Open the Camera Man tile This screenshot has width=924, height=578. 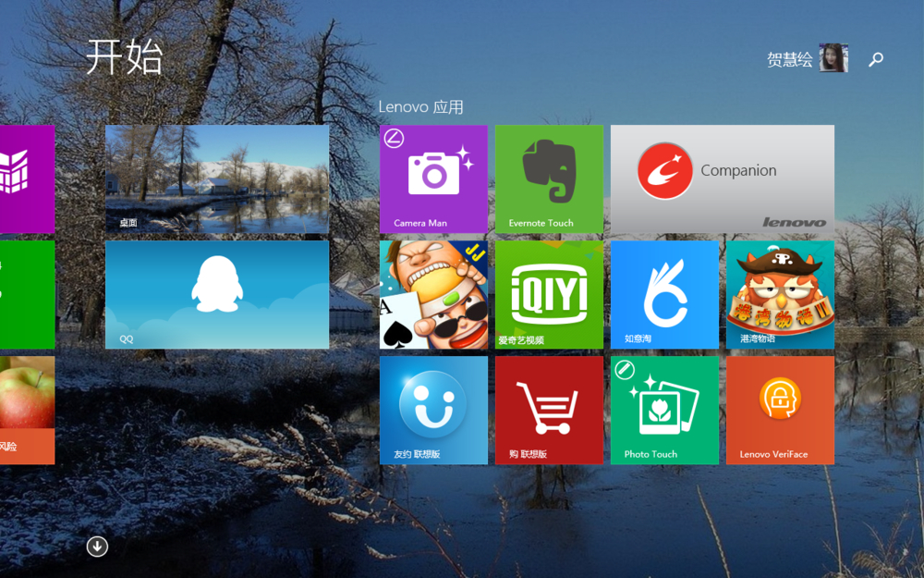pos(433,178)
